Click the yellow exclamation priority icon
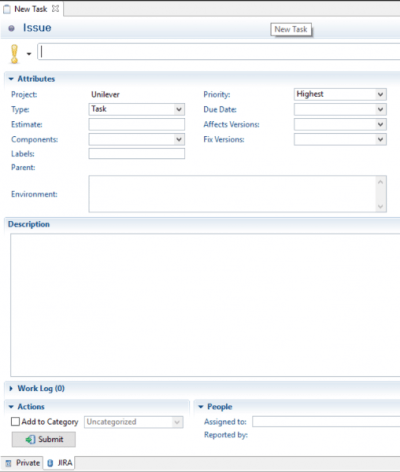400x472 pixels. tap(14, 54)
